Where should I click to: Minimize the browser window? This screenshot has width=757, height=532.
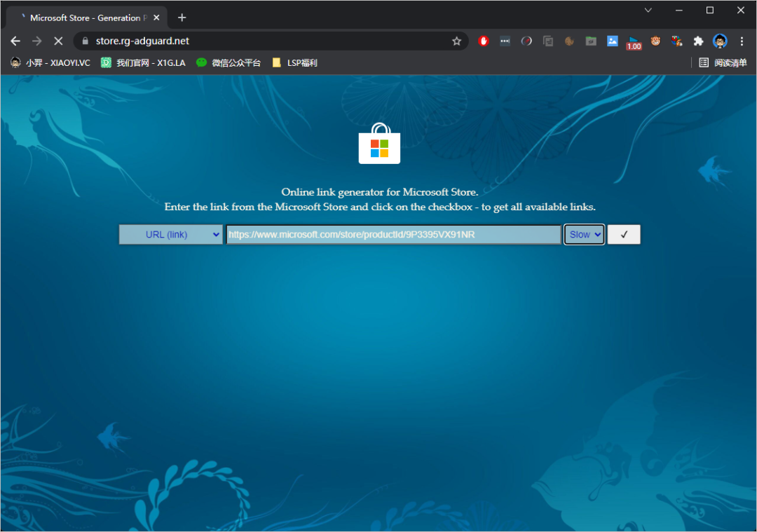pyautogui.click(x=678, y=10)
